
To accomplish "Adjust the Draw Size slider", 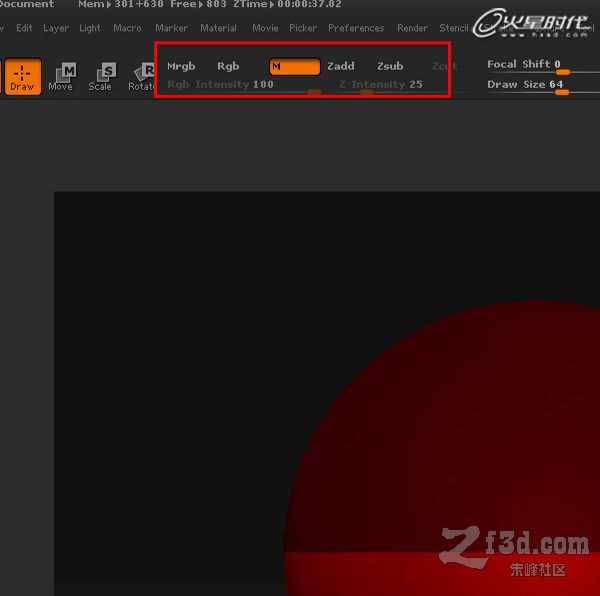I will 543,86.
